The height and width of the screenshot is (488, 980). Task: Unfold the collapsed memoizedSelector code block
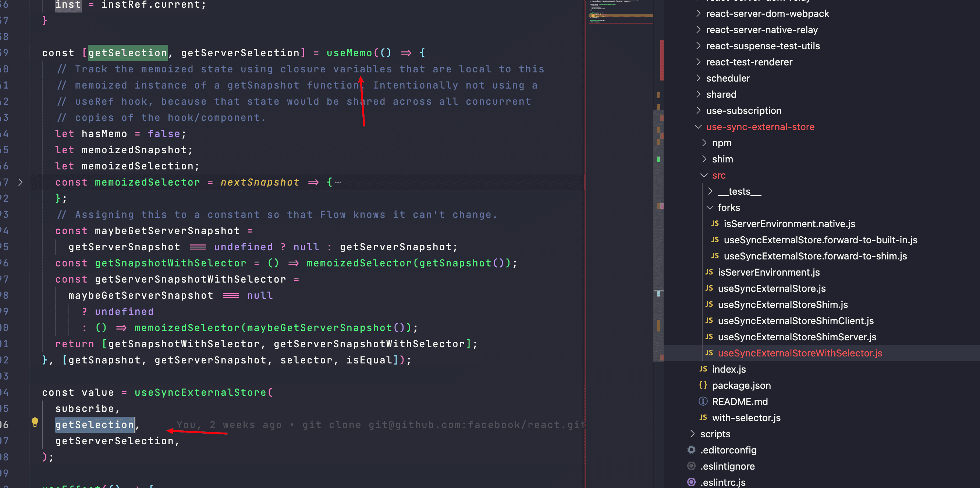[x=21, y=182]
